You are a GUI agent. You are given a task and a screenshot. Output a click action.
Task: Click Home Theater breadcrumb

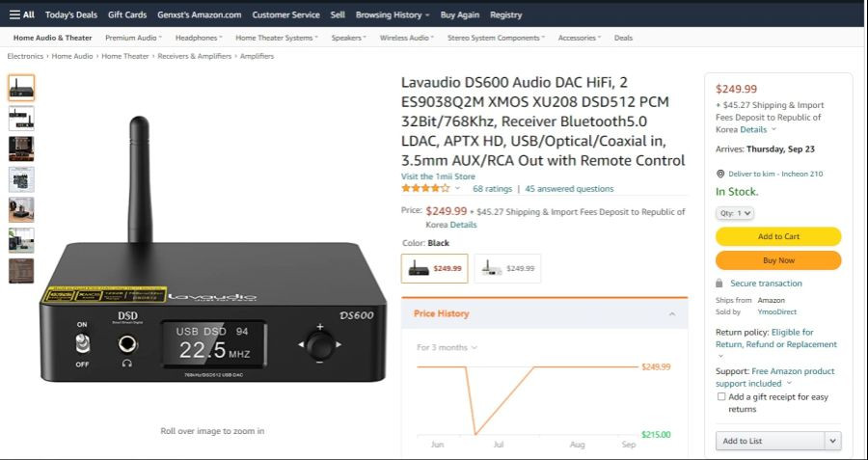point(125,56)
